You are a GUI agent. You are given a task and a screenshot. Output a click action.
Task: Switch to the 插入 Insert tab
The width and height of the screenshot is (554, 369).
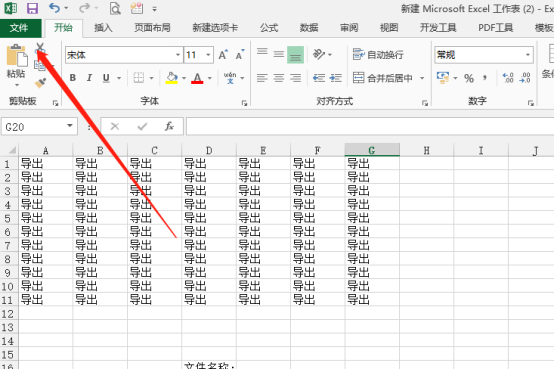[x=103, y=28]
